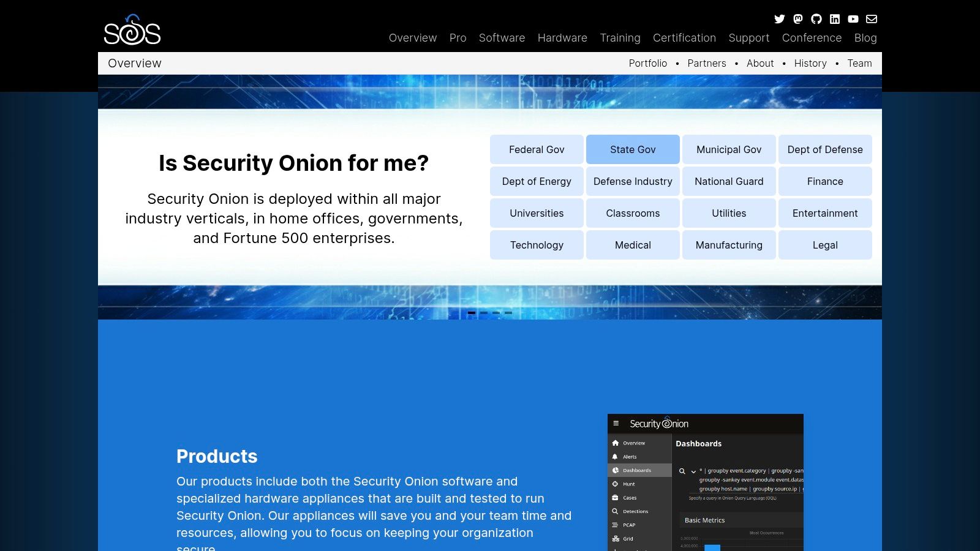Viewport: 980px width, 551px height.
Task: Switch to the last carousel slide indicator
Action: (x=508, y=313)
